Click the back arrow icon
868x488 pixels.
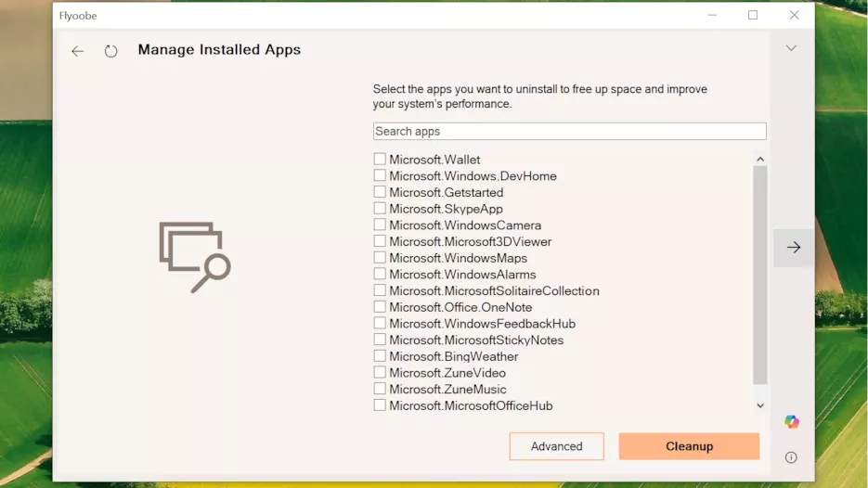point(78,51)
